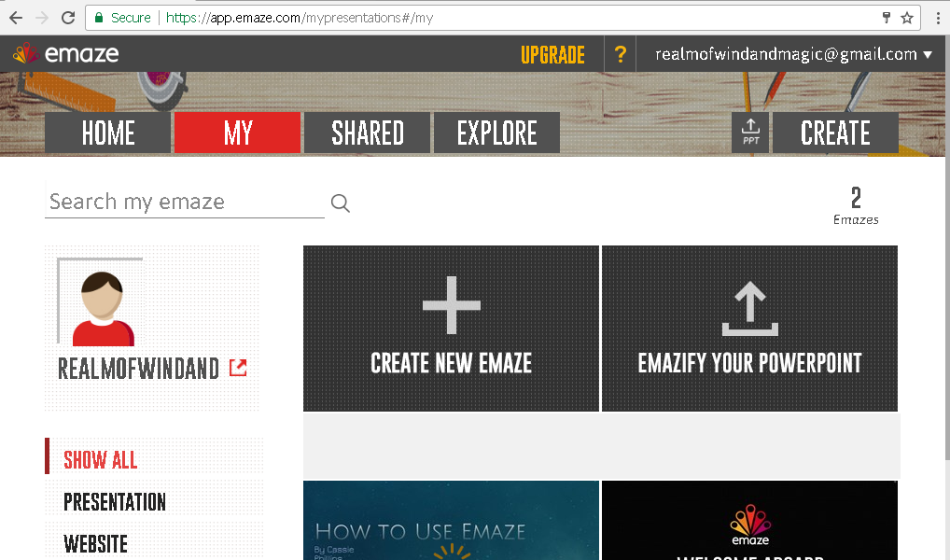Select the SHOW ALL filter
Image resolution: width=950 pixels, height=560 pixels.
[100, 459]
